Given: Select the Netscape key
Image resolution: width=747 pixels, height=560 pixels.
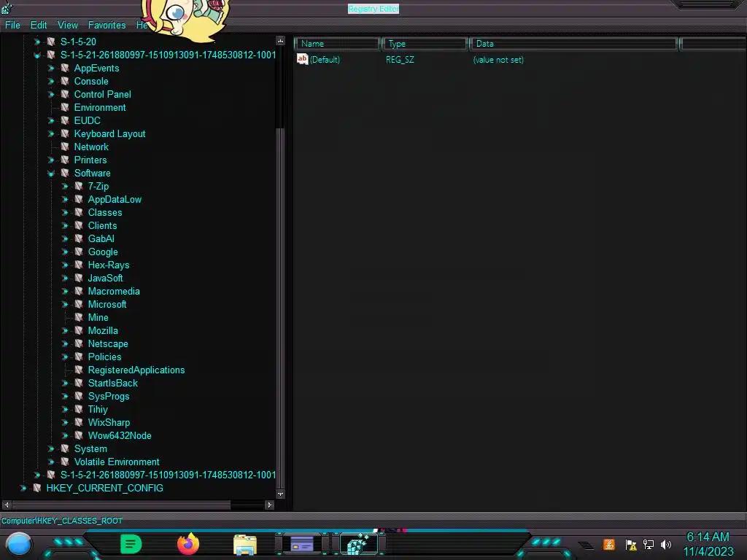Looking at the screenshot, I should 108,344.
